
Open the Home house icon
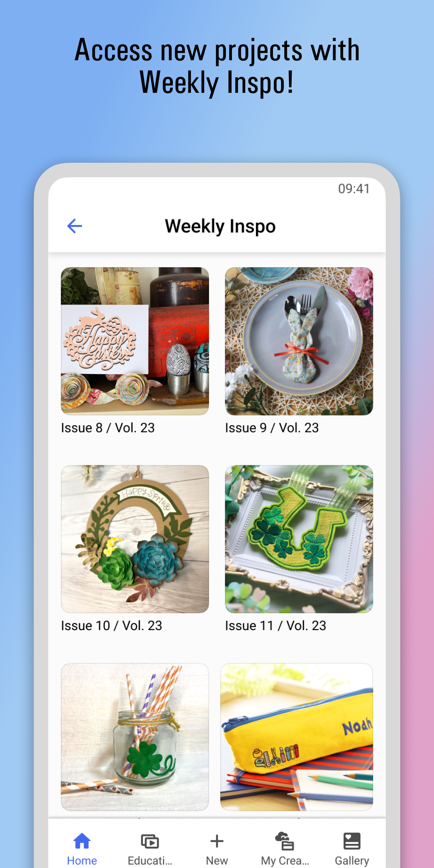pos(82,841)
